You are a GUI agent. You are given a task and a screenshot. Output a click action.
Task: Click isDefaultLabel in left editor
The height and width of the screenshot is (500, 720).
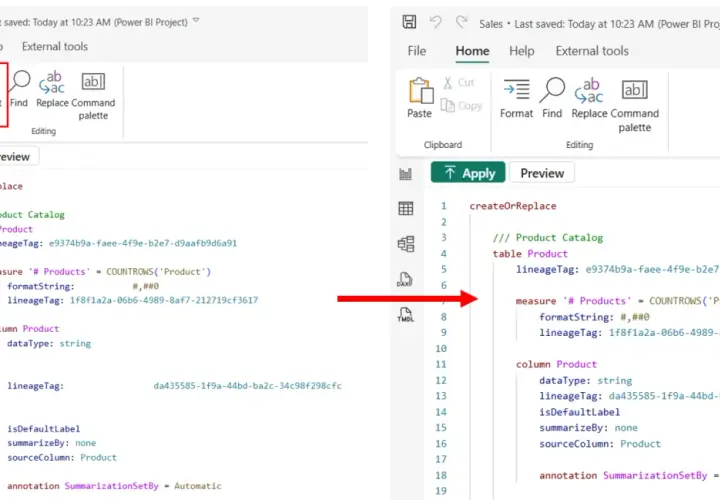(x=44, y=429)
